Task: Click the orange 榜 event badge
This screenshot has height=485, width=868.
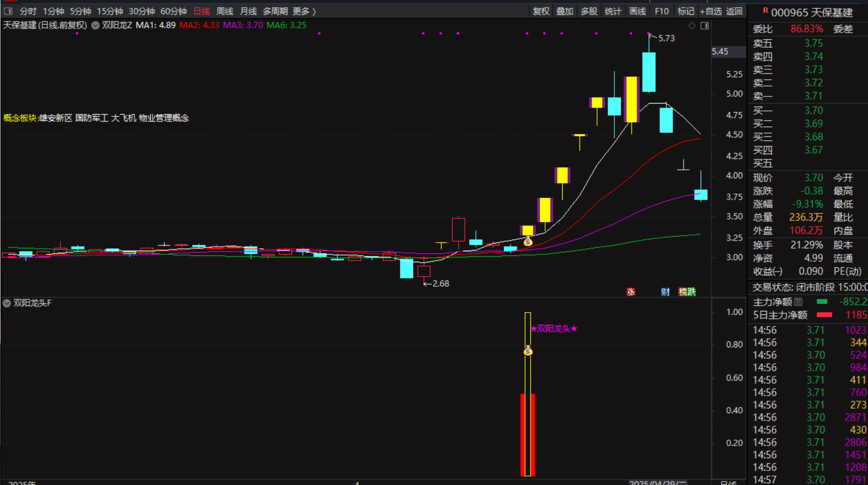Action: (682, 292)
